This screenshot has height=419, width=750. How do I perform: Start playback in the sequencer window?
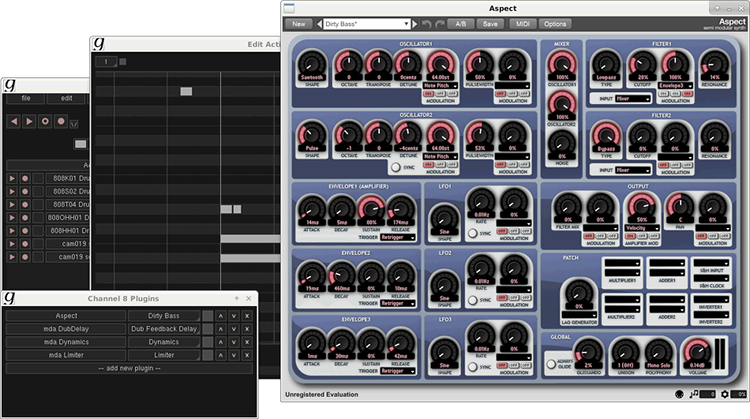click(x=29, y=121)
